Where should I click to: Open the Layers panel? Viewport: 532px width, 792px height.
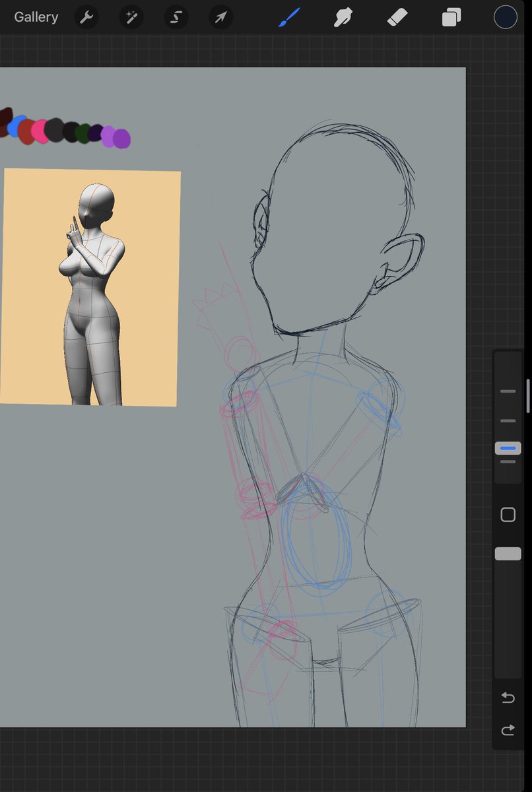pyautogui.click(x=451, y=17)
